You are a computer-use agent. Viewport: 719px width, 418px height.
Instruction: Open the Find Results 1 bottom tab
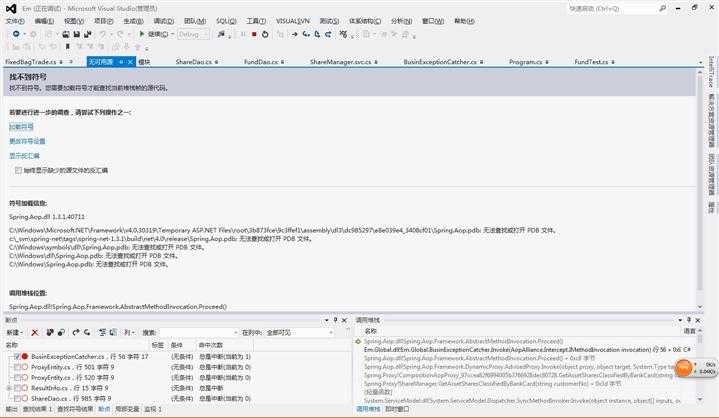click(38, 409)
